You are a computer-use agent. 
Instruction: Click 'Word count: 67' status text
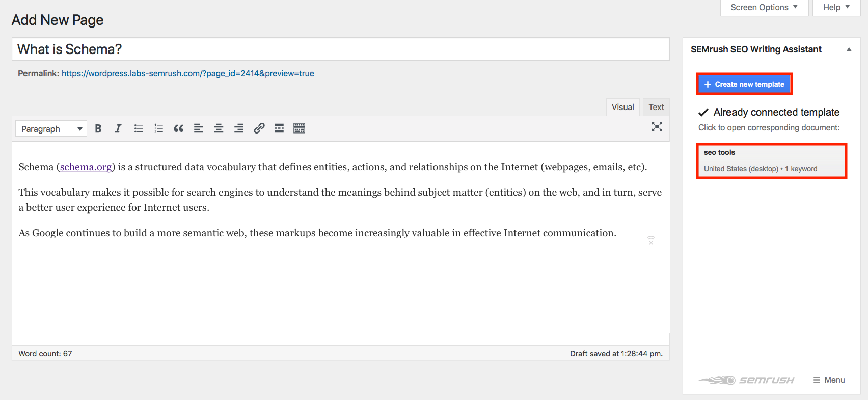pos(45,354)
